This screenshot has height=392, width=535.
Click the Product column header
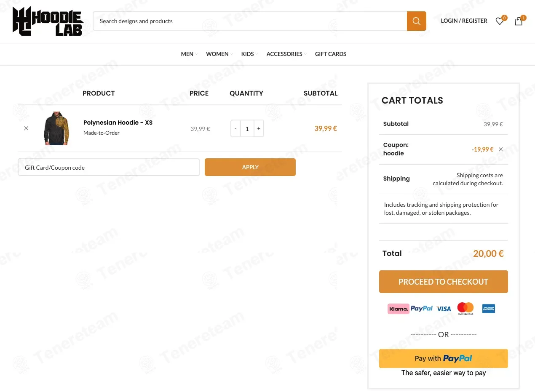[x=99, y=93]
